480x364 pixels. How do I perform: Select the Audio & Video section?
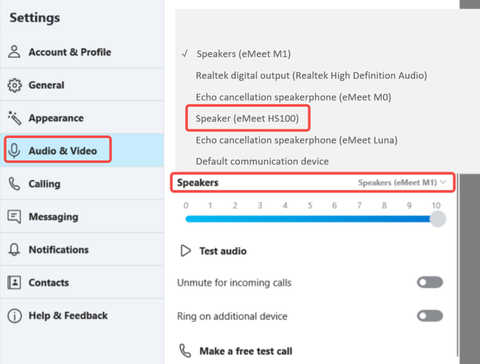82,151
